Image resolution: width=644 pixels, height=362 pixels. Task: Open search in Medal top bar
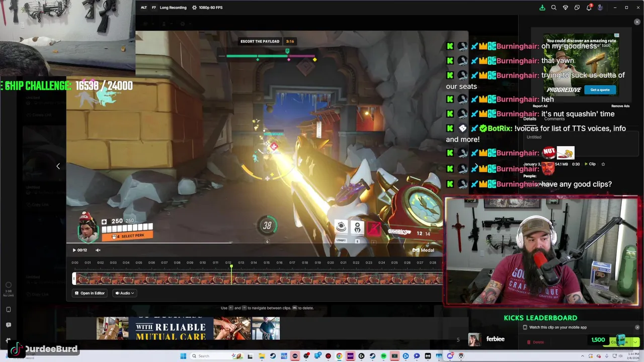(553, 8)
